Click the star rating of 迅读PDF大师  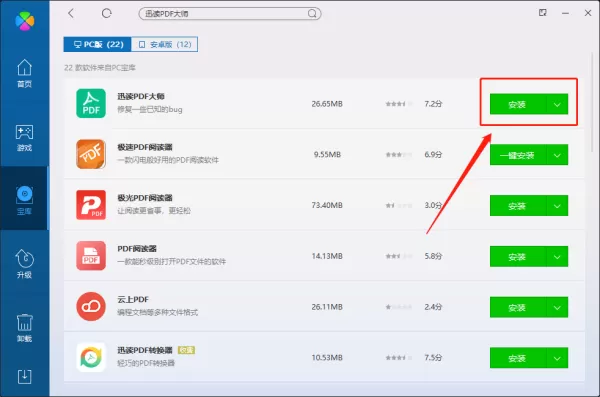click(x=399, y=104)
